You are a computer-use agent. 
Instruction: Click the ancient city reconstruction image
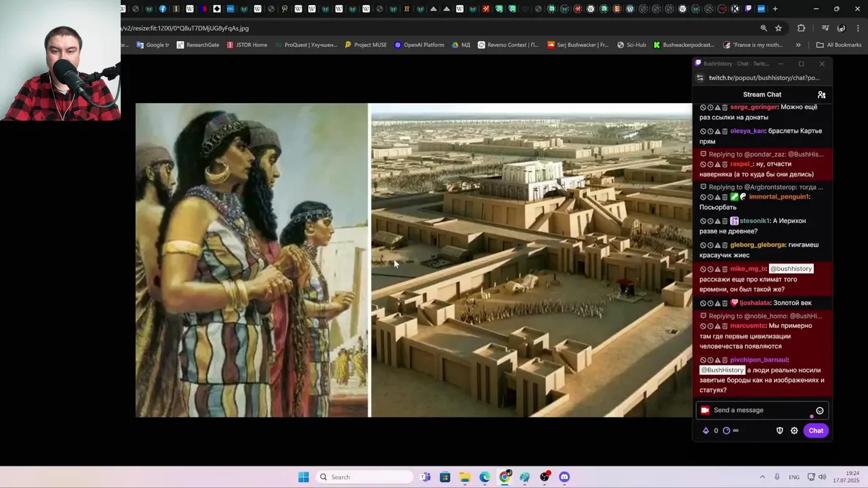(531, 260)
